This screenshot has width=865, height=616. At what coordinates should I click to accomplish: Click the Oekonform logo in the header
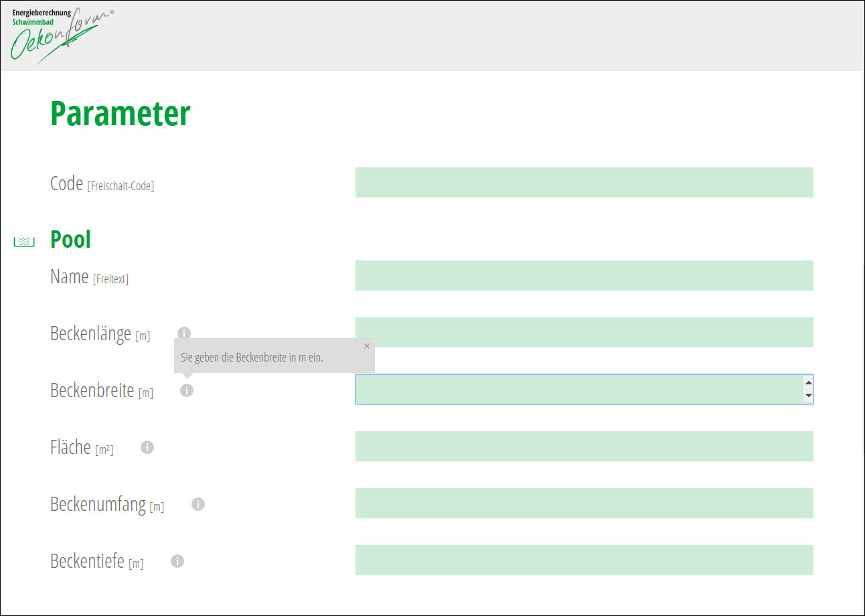click(x=62, y=35)
